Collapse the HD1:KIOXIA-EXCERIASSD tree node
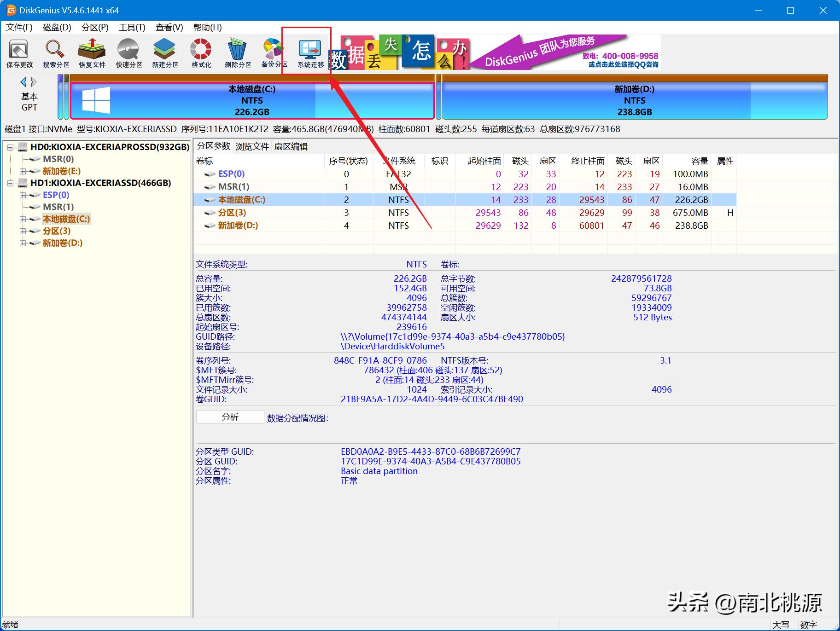The height and width of the screenshot is (631, 840). pyautogui.click(x=11, y=183)
